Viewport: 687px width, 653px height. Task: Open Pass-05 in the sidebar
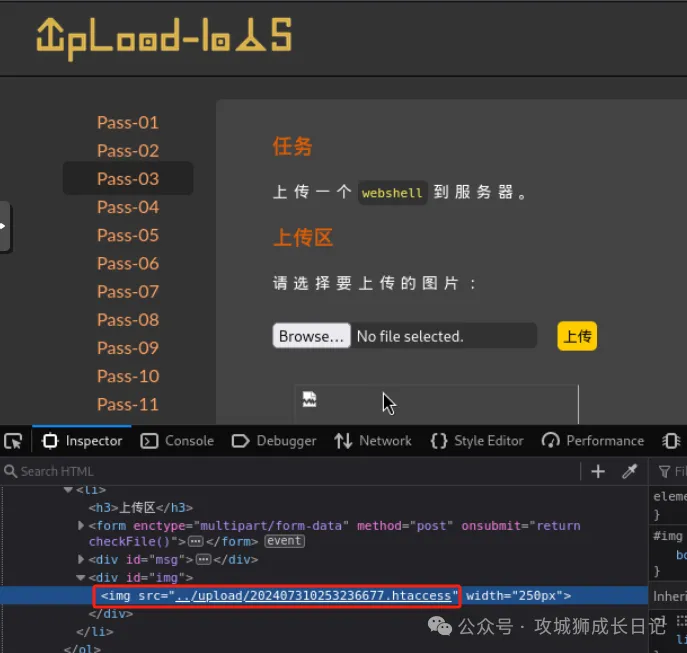pyautogui.click(x=128, y=235)
